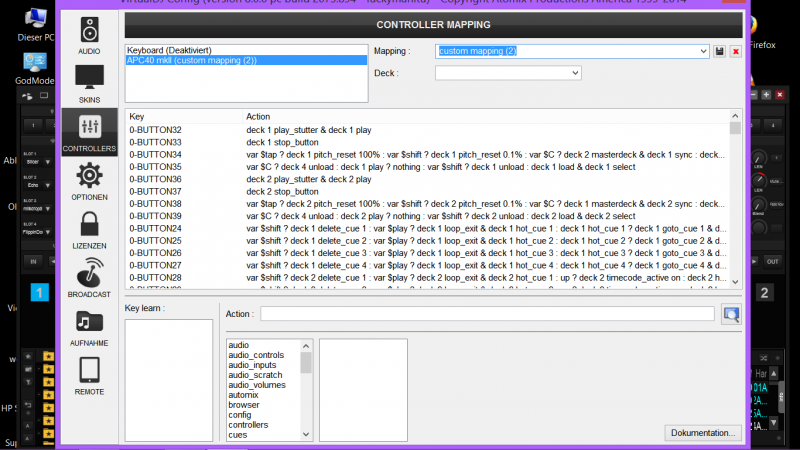800x450 pixels.
Task: Open the Remote tablet section
Action: pyautogui.click(x=89, y=375)
